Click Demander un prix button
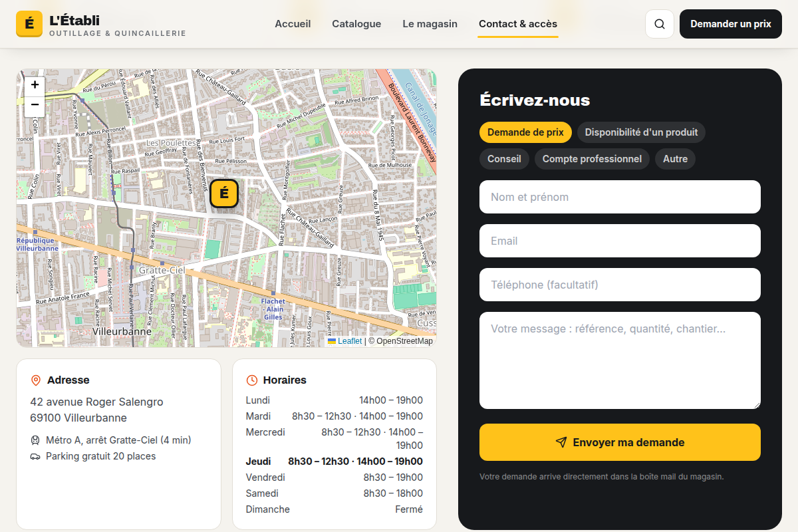 [731, 24]
